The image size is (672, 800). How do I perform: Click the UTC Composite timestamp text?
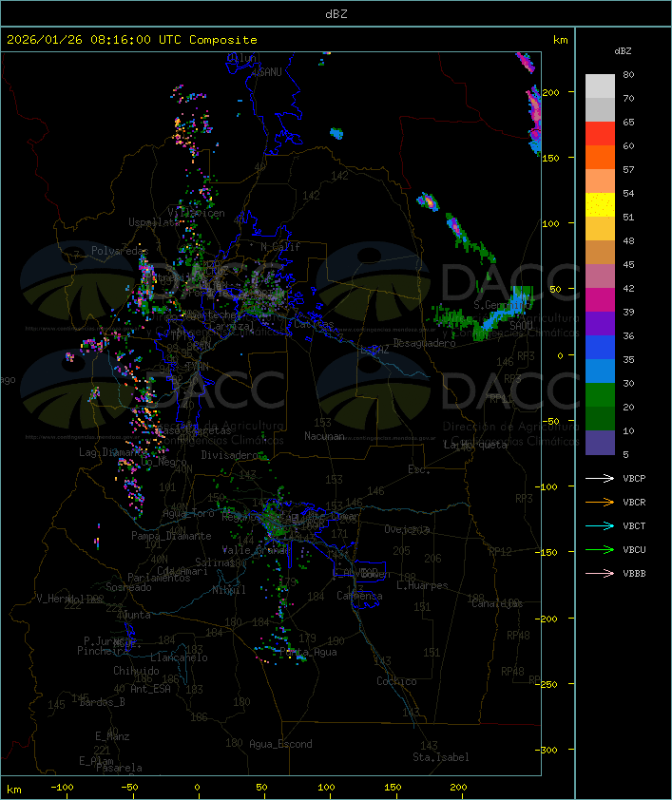[132, 40]
